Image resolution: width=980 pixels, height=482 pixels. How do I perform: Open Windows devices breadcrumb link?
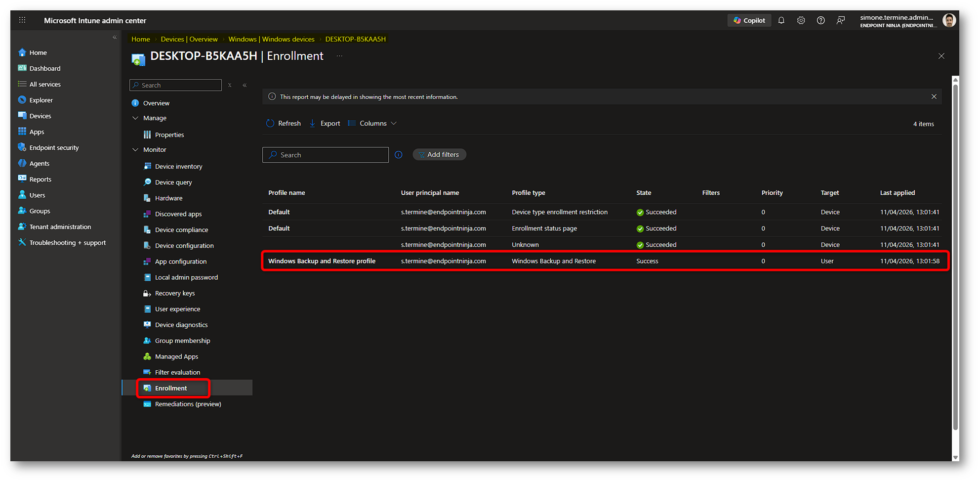pyautogui.click(x=271, y=39)
